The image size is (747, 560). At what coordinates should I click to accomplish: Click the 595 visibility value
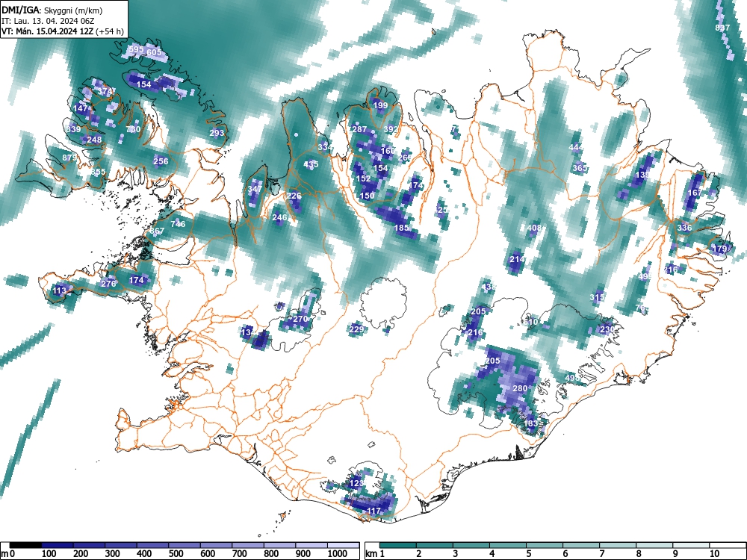click(x=136, y=49)
